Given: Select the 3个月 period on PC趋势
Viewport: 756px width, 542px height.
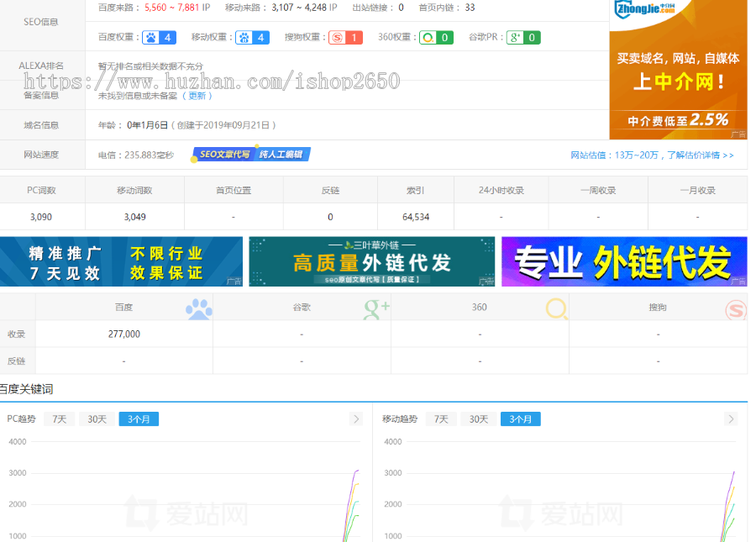Looking at the screenshot, I should coord(138,418).
